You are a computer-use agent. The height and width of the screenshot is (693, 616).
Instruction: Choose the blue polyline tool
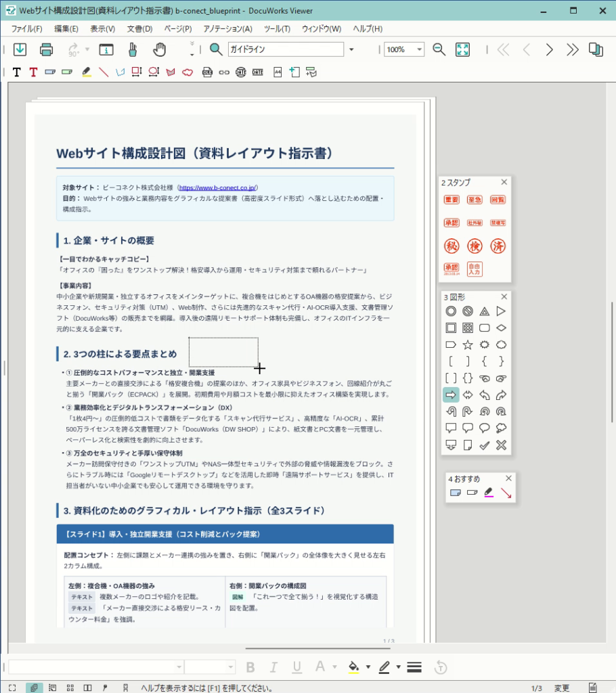(x=120, y=72)
